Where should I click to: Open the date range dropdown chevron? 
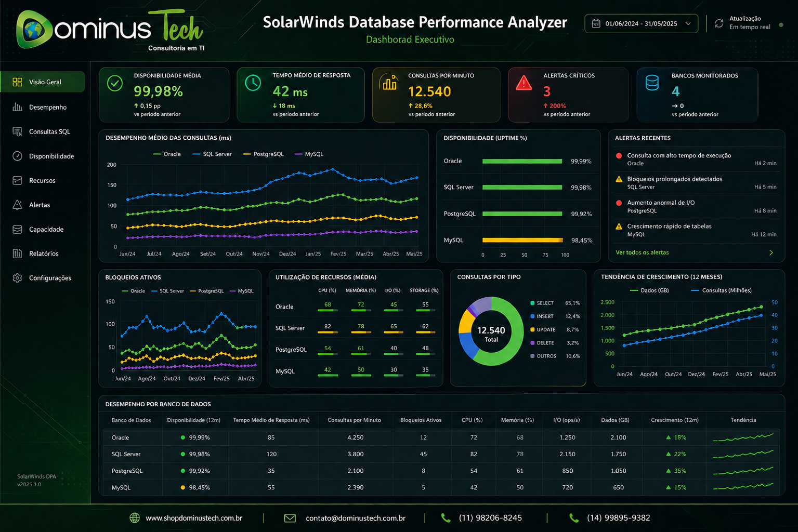point(688,23)
